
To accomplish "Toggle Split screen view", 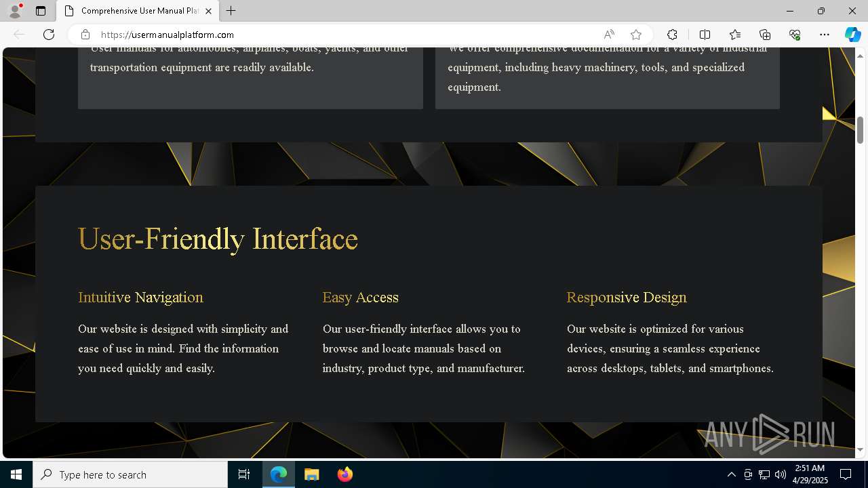I will click(705, 35).
